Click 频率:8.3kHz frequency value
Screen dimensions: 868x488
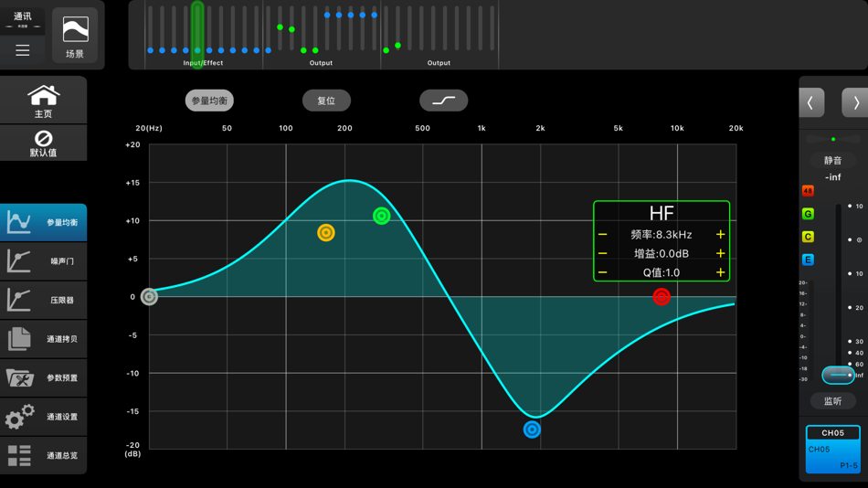(662, 234)
